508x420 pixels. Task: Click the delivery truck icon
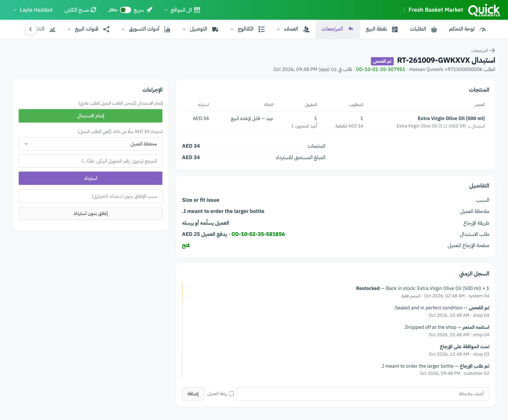tap(215, 29)
